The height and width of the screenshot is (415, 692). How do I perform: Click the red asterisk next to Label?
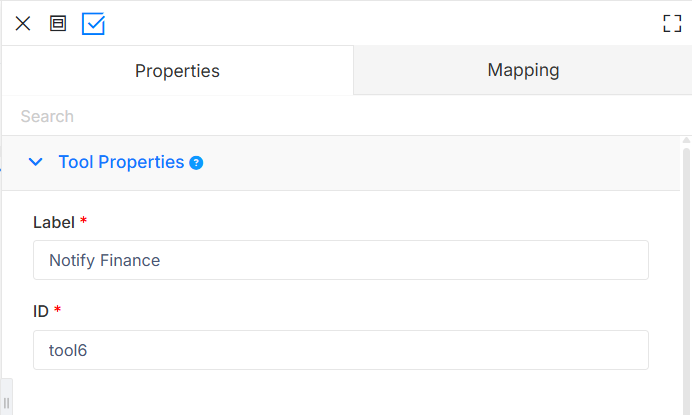pos(83,219)
